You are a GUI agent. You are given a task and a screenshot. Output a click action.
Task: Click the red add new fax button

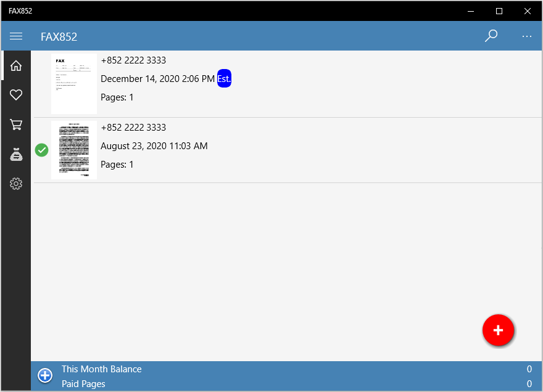point(498,330)
